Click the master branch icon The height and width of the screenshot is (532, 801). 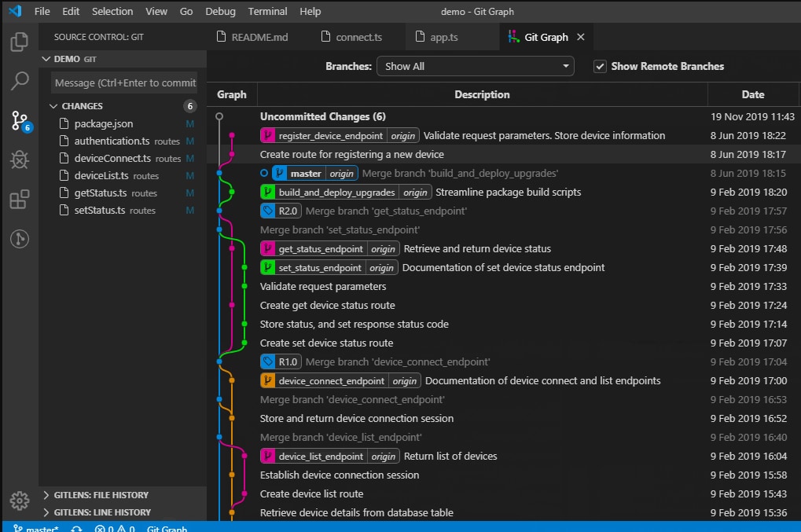pyautogui.click(x=279, y=173)
